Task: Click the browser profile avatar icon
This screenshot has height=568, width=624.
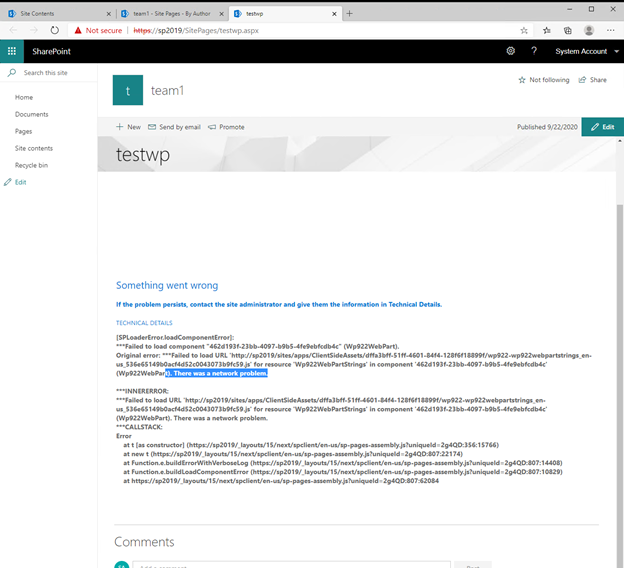Action: [589, 30]
